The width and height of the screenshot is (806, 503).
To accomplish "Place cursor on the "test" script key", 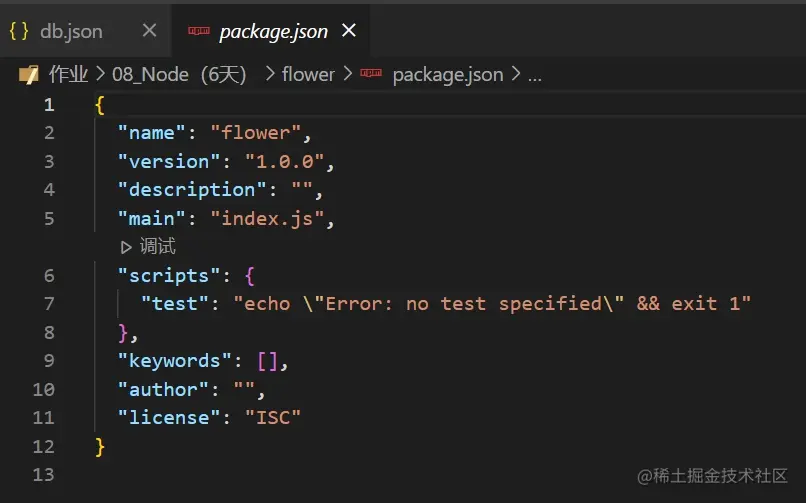I will [x=175, y=303].
